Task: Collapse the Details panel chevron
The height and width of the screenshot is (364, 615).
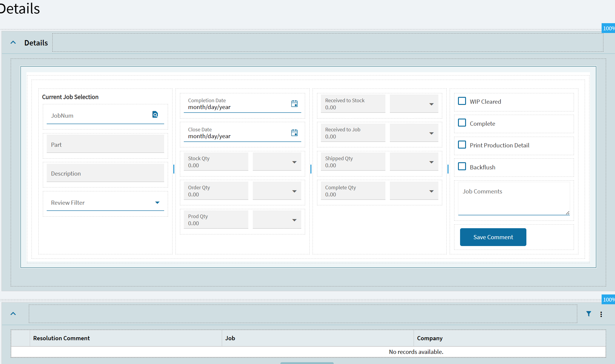Action: coord(13,42)
